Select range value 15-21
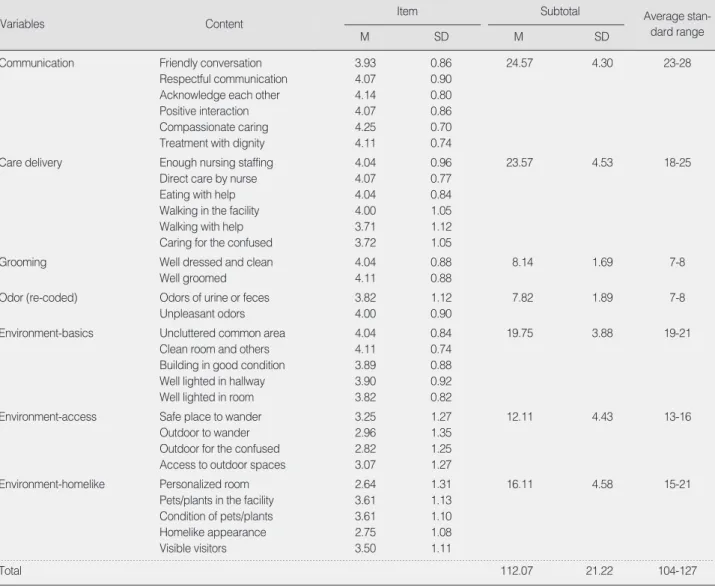 click(677, 484)
